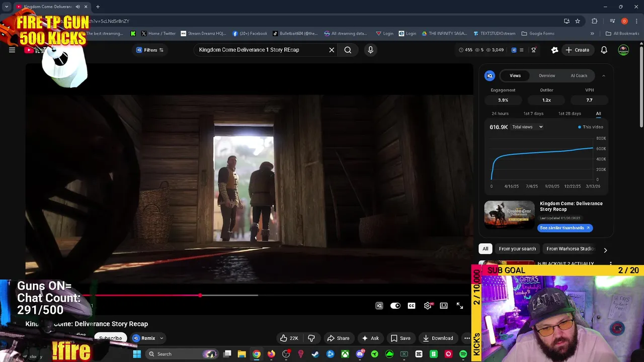Select the All recommendations chip
Viewport: 644px width, 362px height.
tap(485, 249)
